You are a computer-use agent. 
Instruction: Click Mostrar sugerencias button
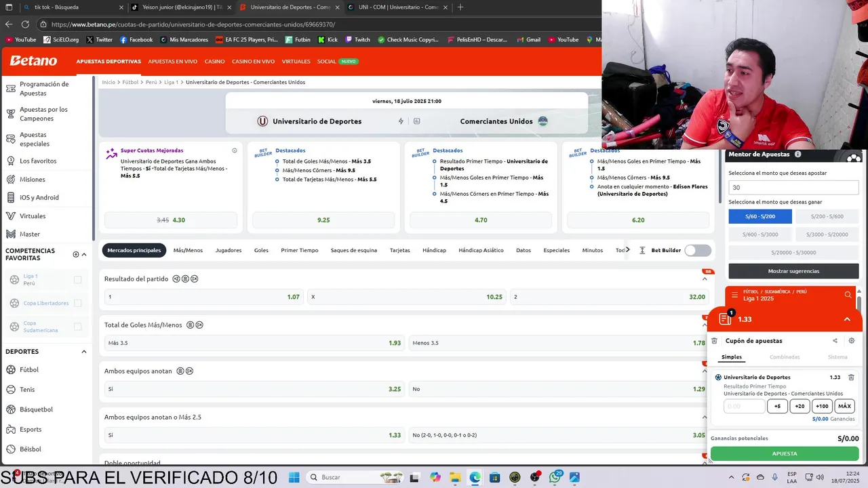[x=793, y=271]
